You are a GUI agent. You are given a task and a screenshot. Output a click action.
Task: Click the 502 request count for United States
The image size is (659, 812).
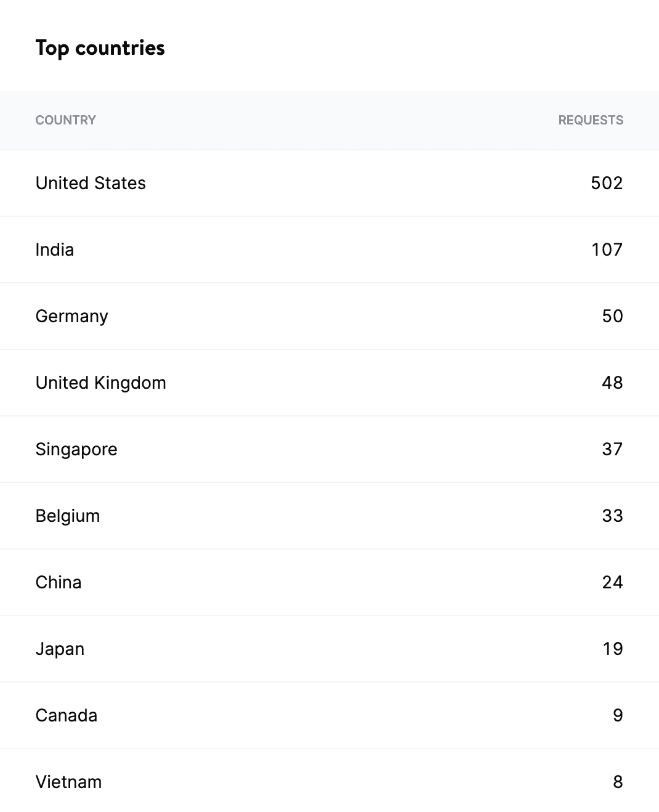[x=606, y=183]
